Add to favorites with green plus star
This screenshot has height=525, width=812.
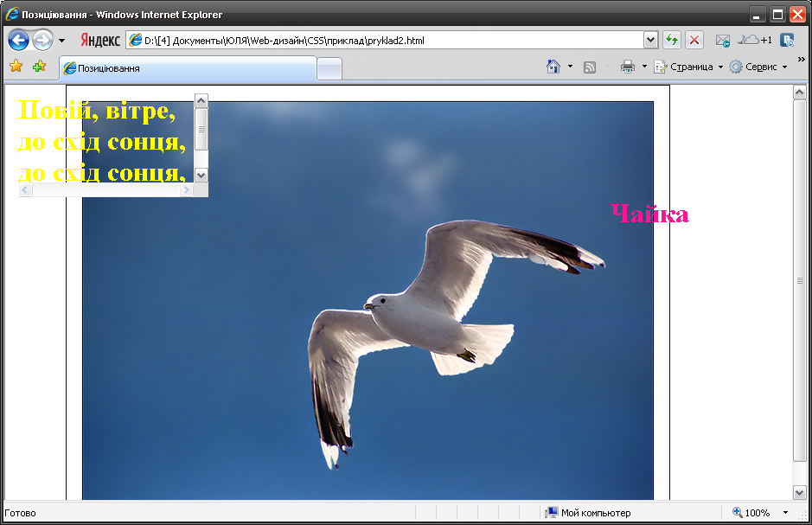coord(40,67)
